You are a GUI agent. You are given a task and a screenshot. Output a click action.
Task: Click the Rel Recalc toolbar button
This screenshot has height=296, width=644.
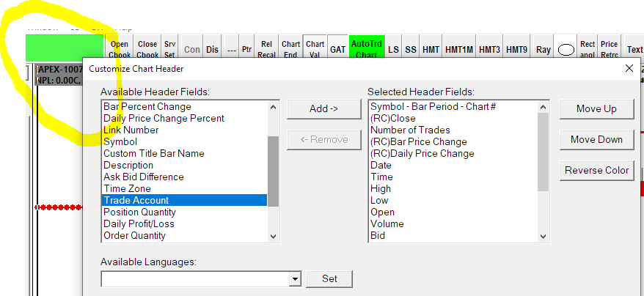(x=267, y=48)
